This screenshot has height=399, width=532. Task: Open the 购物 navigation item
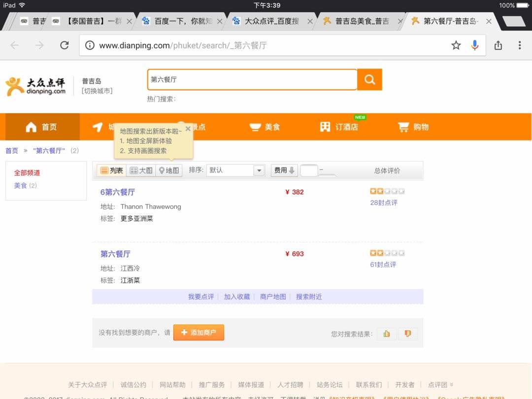(x=413, y=127)
